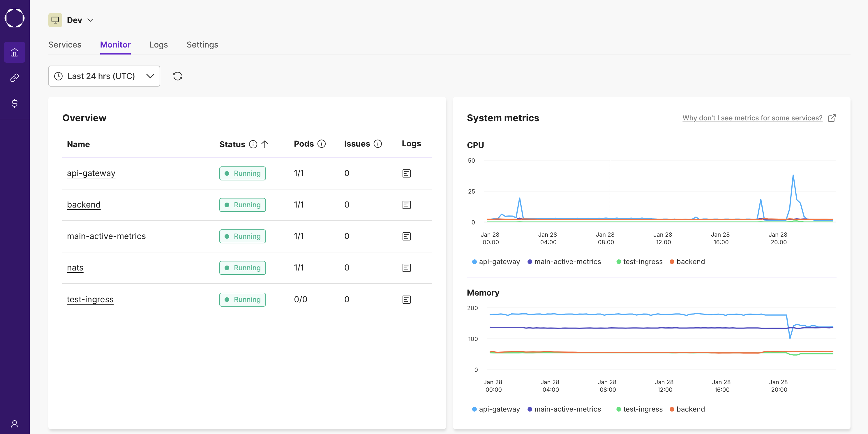Click the dashed vertical marker in CPU chart
Screen dimensions: 868x434
click(x=610, y=189)
